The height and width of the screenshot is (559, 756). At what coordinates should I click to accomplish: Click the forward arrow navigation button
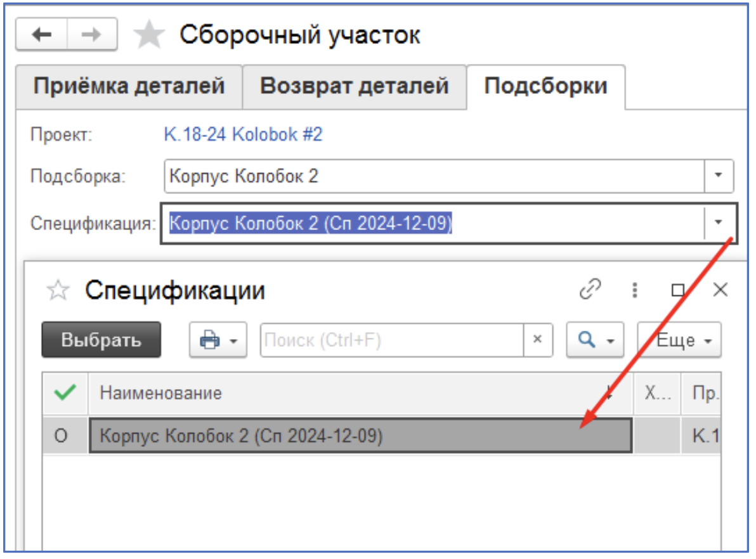[91, 35]
